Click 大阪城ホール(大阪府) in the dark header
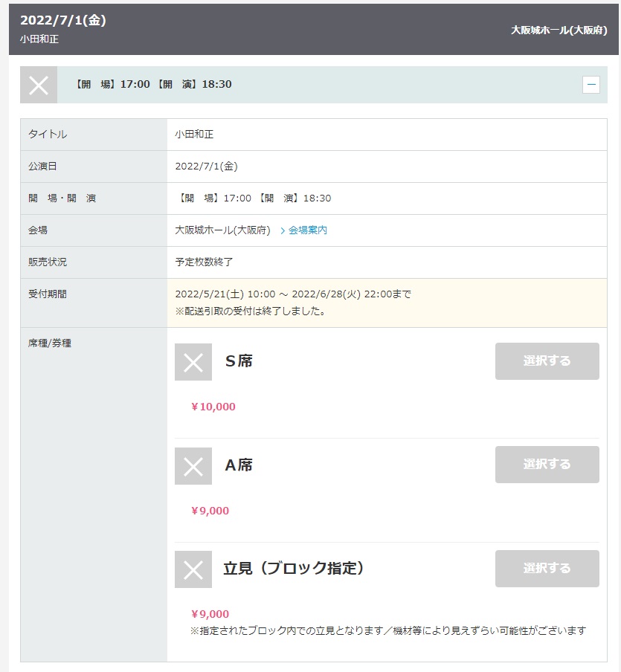This screenshot has width=621, height=672. coord(559,30)
